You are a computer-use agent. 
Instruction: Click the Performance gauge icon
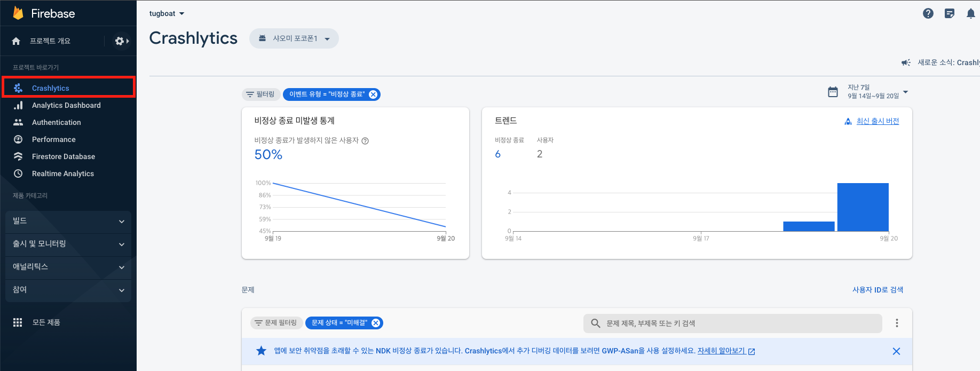[18, 139]
